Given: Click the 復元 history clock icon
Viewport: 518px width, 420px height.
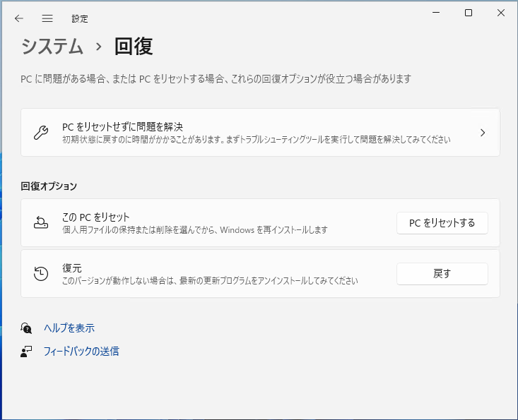Looking at the screenshot, I should [41, 273].
